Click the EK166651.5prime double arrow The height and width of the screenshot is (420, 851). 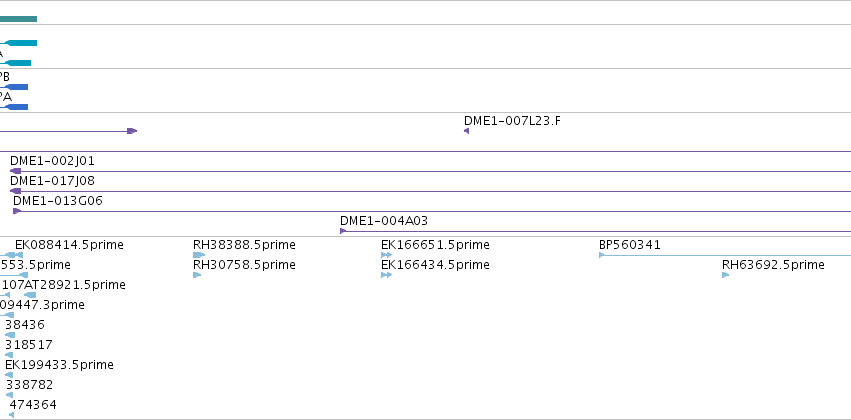tap(386, 255)
